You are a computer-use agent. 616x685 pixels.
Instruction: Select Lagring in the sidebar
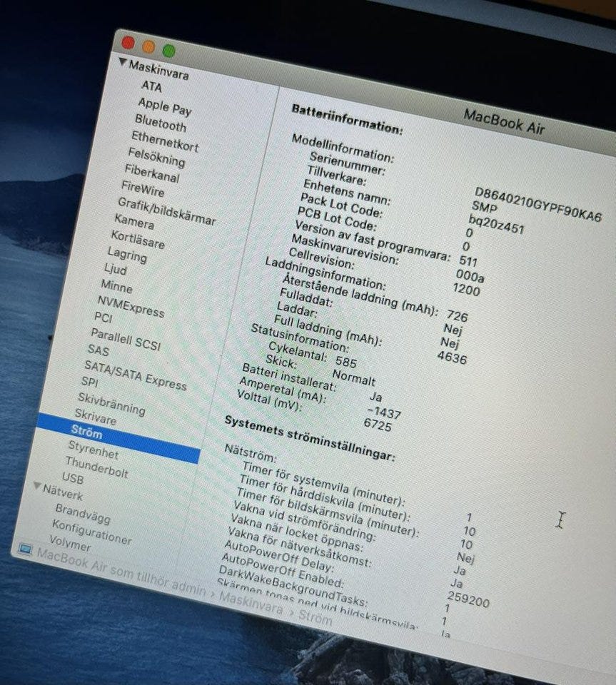[x=127, y=255]
